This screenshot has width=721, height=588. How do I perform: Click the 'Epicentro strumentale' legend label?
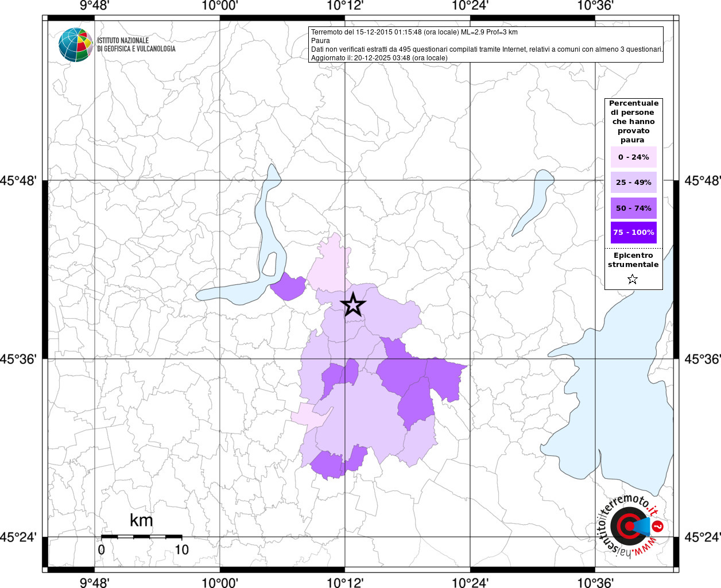pyautogui.click(x=633, y=260)
